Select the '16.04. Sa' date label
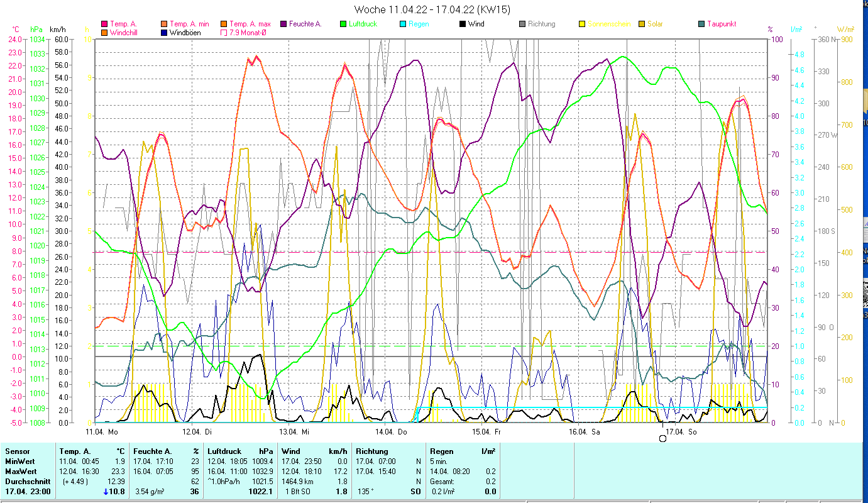This screenshot has width=868, height=503. pyautogui.click(x=584, y=432)
